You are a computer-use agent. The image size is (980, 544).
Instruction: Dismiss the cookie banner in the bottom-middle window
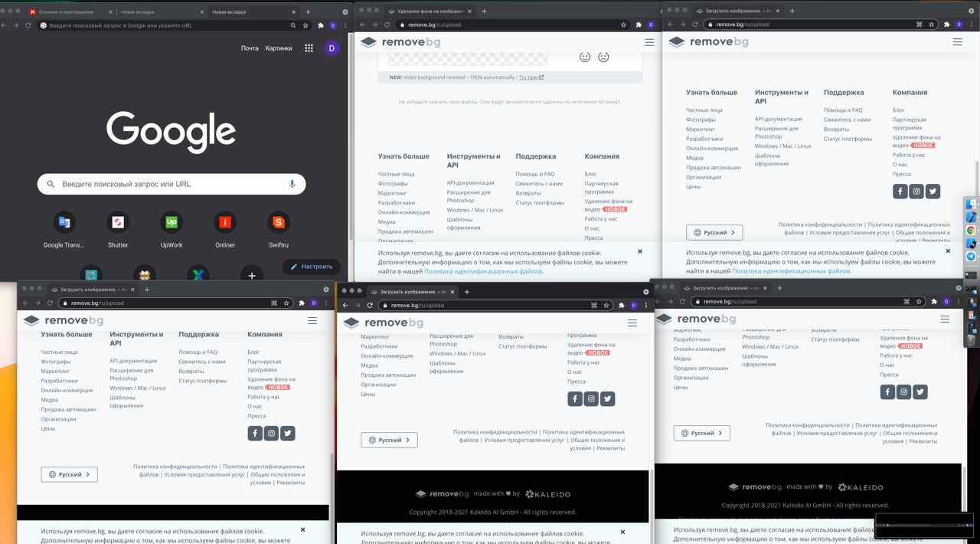pos(623,532)
